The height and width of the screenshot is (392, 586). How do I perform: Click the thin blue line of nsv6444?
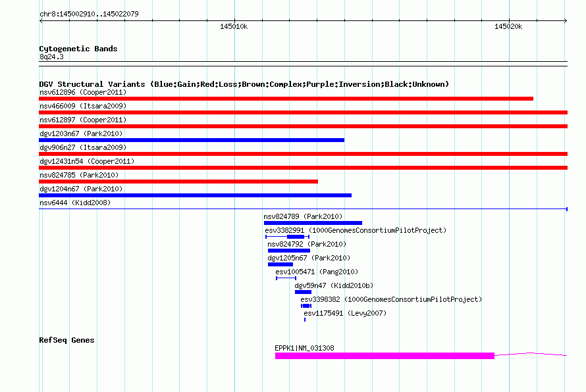(303, 209)
